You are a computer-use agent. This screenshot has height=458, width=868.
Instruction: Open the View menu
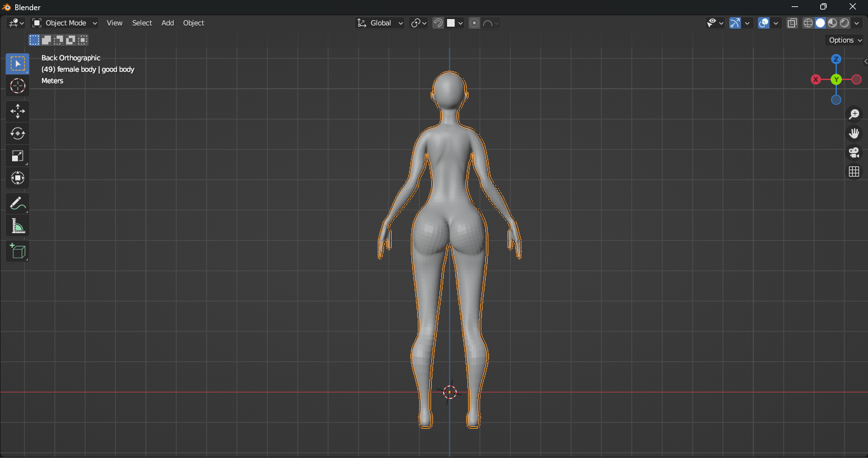[114, 23]
